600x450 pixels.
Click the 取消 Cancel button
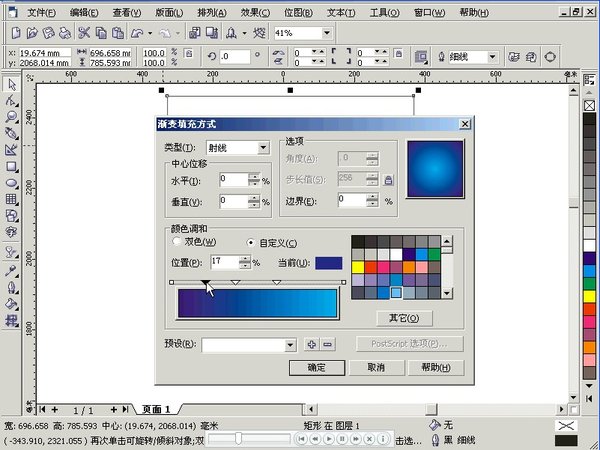[x=376, y=368]
